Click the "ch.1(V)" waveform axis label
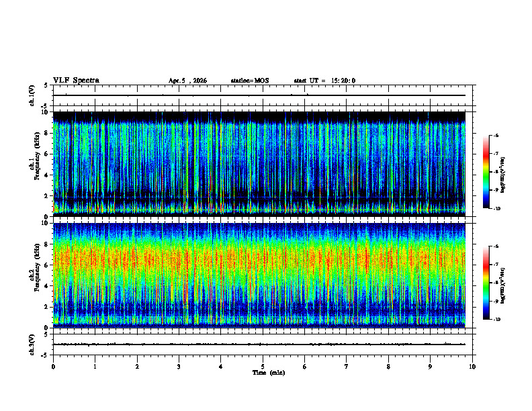This screenshot has height=411, width=532. [32, 95]
